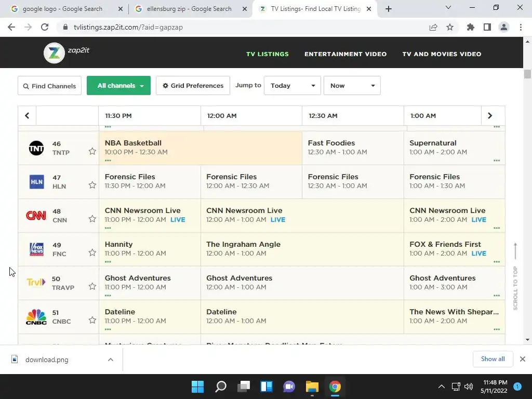532x399 pixels.
Task: Open Grid Preferences
Action: pos(193,86)
